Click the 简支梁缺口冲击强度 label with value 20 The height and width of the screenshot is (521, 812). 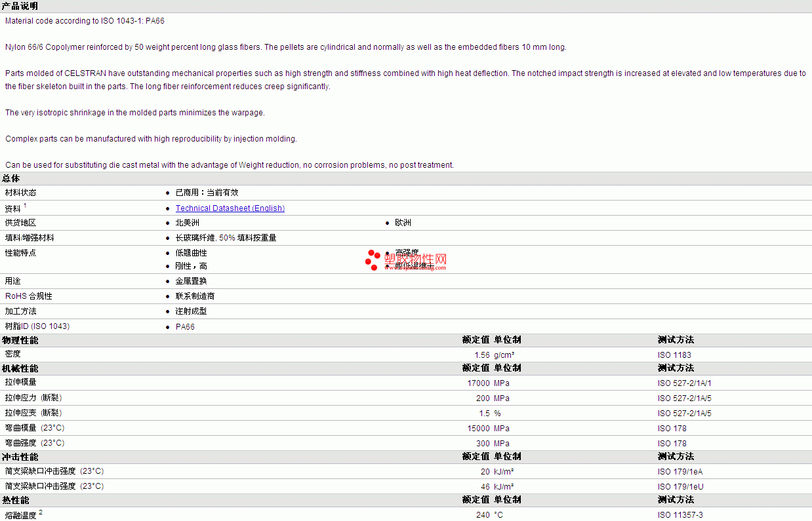[x=54, y=471]
